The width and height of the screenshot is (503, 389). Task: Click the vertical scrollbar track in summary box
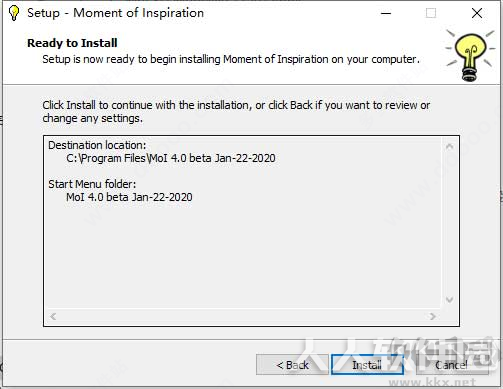[x=449, y=223]
